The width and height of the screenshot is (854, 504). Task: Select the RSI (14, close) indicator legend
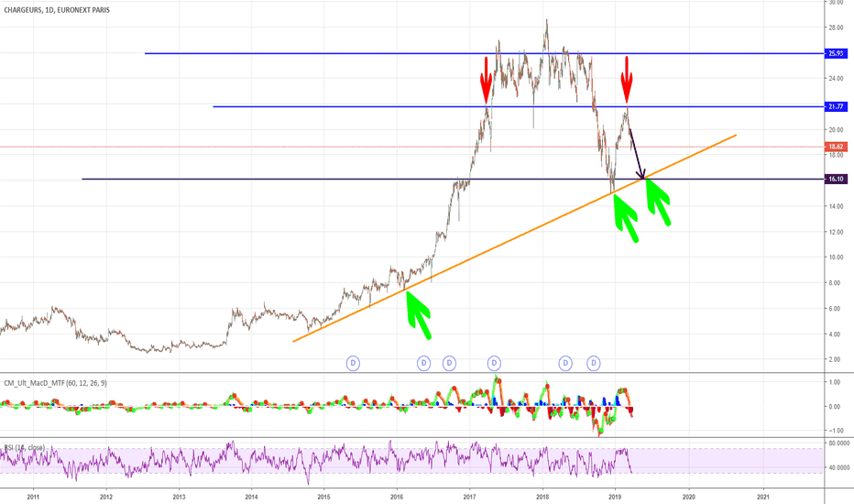[25, 448]
